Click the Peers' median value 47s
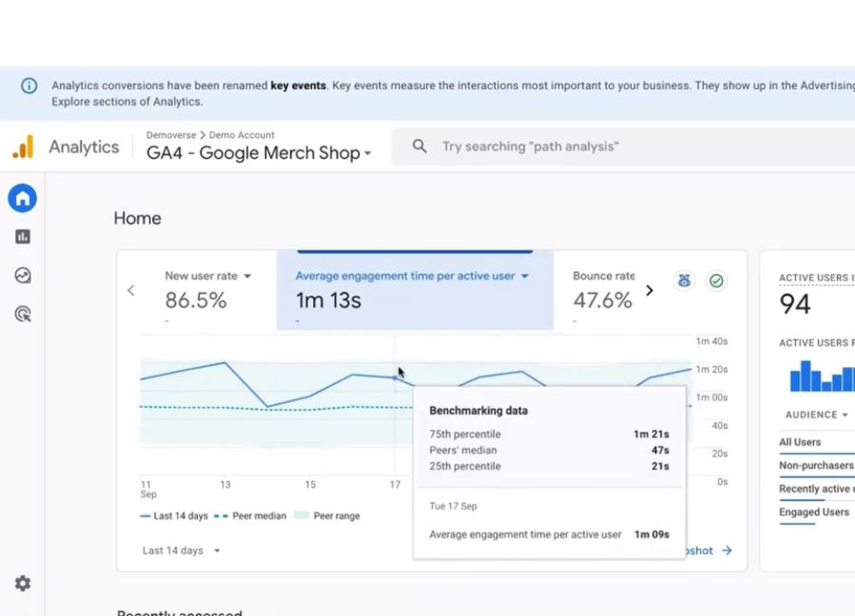855x616 pixels. pos(660,450)
